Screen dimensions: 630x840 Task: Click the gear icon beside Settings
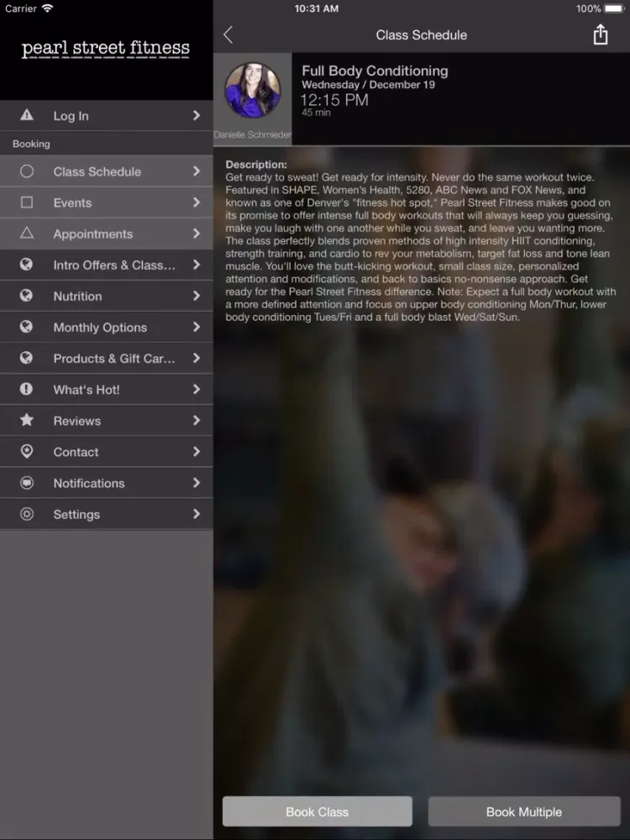tap(26, 514)
